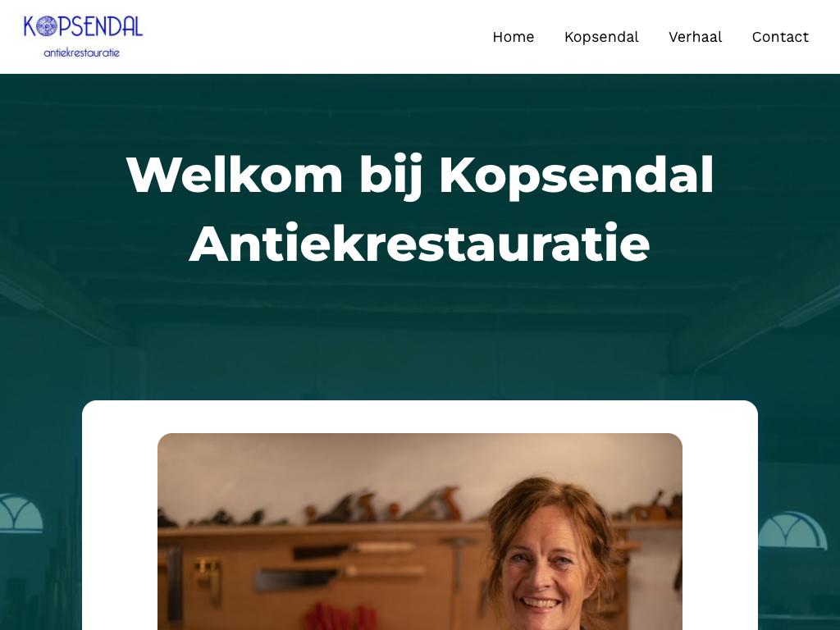Click the arched window on the right background
Image resolution: width=840 pixels, height=630 pixels.
pyautogui.click(x=793, y=531)
